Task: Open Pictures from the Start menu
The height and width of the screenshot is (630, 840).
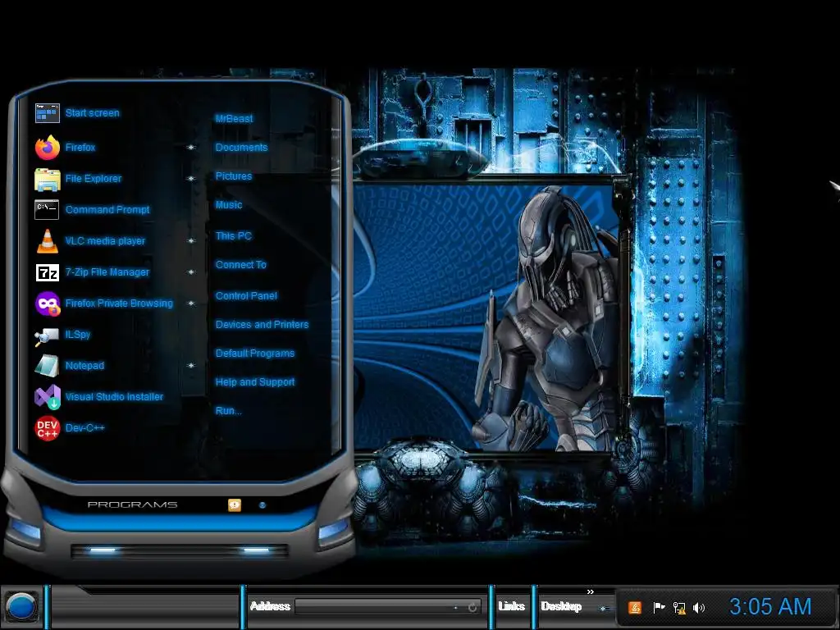Action: 234,176
